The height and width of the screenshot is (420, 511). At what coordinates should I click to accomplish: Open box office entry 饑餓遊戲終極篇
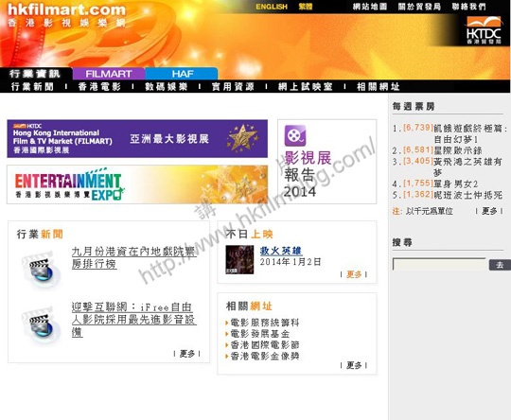pyautogui.click(x=470, y=133)
